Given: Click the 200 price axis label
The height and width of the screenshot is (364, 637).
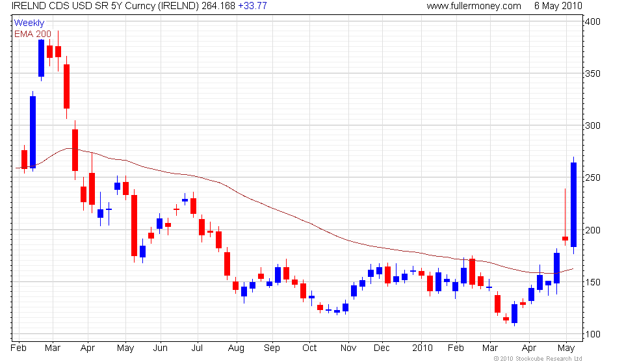Looking at the screenshot, I should coord(593,230).
